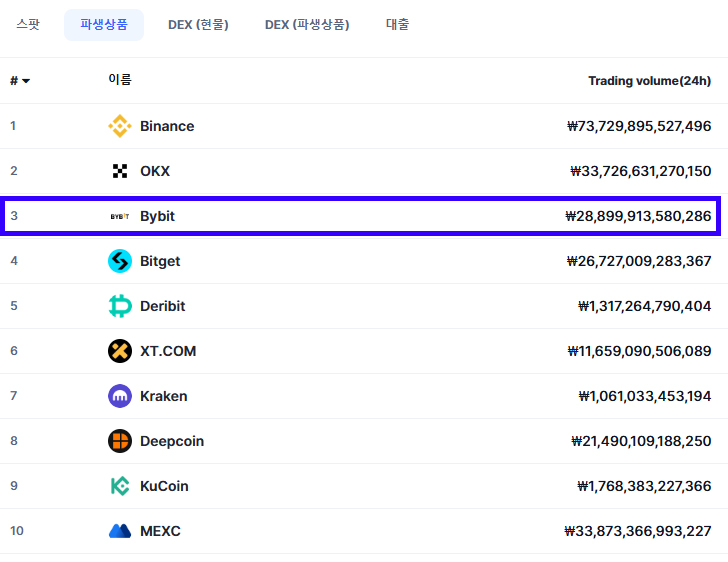
Task: Click XT.COM volume ₩11,659,090,506,089
Action: pyautogui.click(x=639, y=351)
